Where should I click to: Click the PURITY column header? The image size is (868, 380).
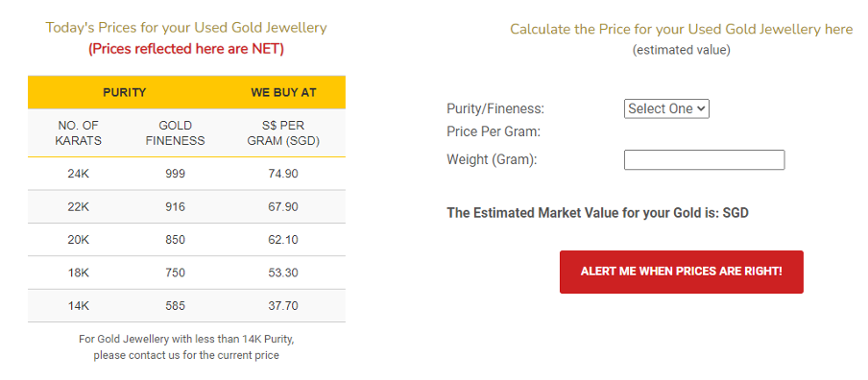125,92
